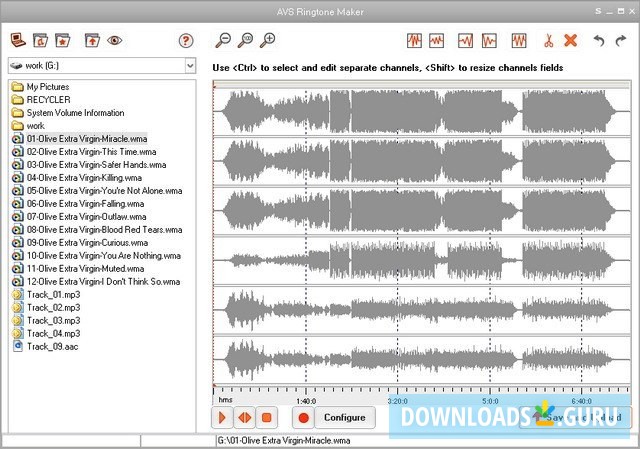Select 02-Olive Extra Virgin-This Time.wma
The height and width of the screenshot is (449, 640).
coord(91,152)
